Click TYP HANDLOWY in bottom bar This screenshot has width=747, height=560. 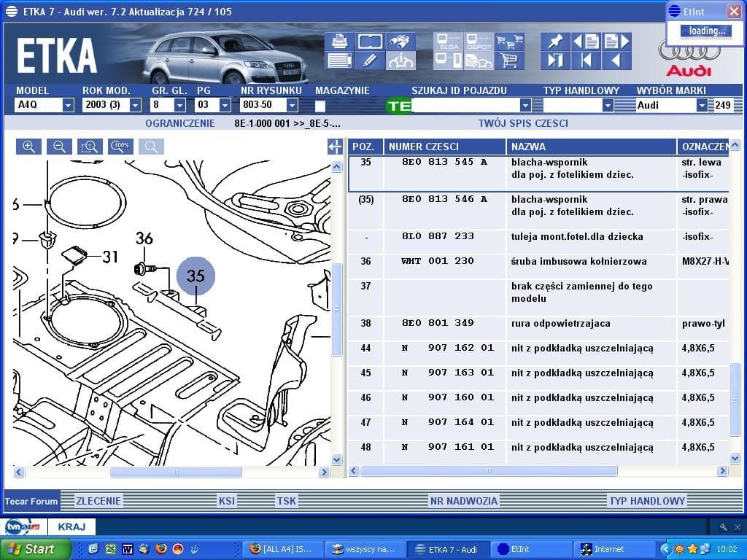pyautogui.click(x=647, y=501)
